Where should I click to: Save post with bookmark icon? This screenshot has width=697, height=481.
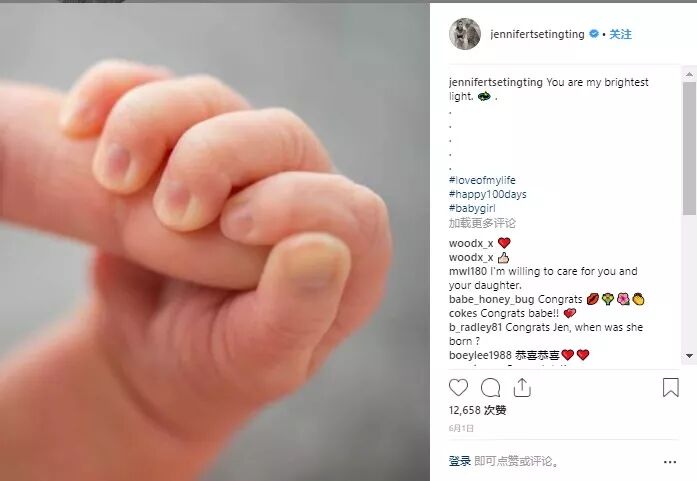pos(670,387)
